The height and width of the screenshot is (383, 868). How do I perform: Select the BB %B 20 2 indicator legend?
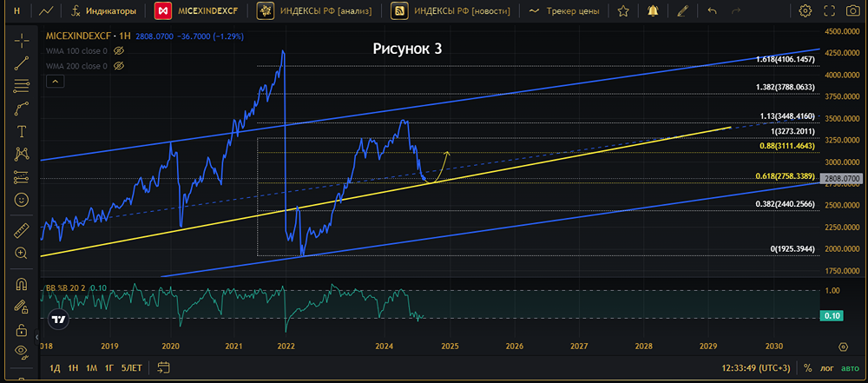66,287
